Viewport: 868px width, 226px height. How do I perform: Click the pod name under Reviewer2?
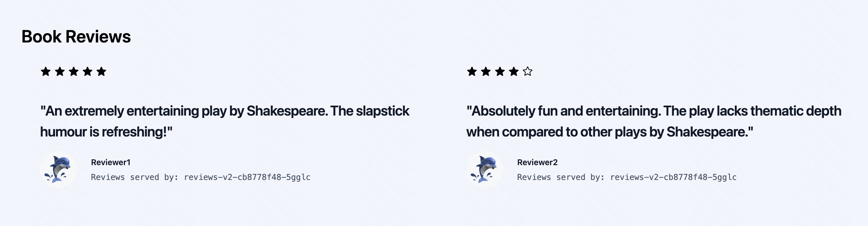(x=673, y=177)
